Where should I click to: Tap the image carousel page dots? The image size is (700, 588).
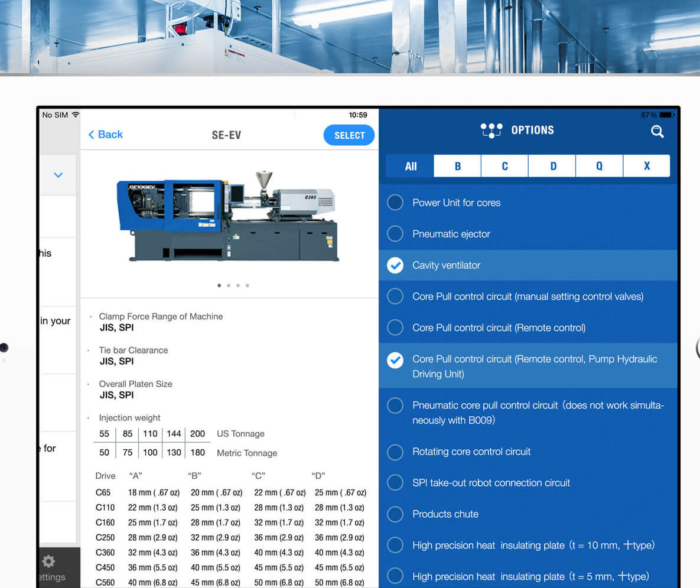click(x=233, y=286)
